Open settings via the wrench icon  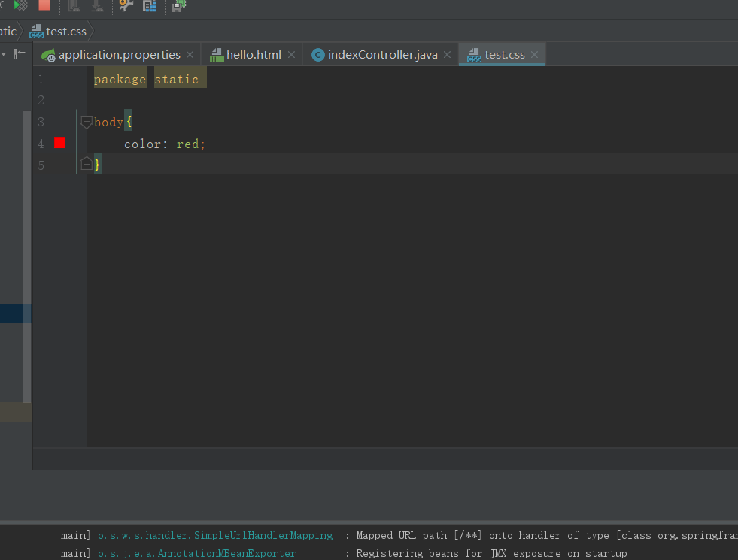click(x=126, y=6)
